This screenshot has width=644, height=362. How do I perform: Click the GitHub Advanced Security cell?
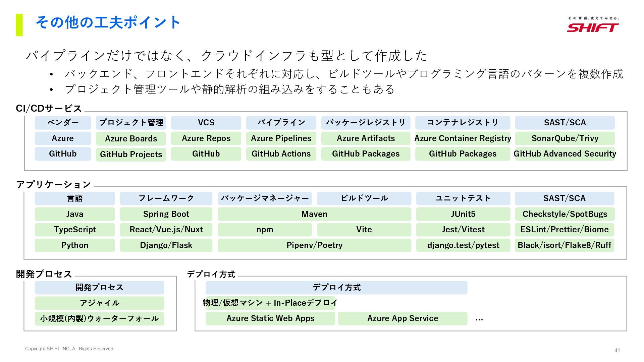[565, 154]
